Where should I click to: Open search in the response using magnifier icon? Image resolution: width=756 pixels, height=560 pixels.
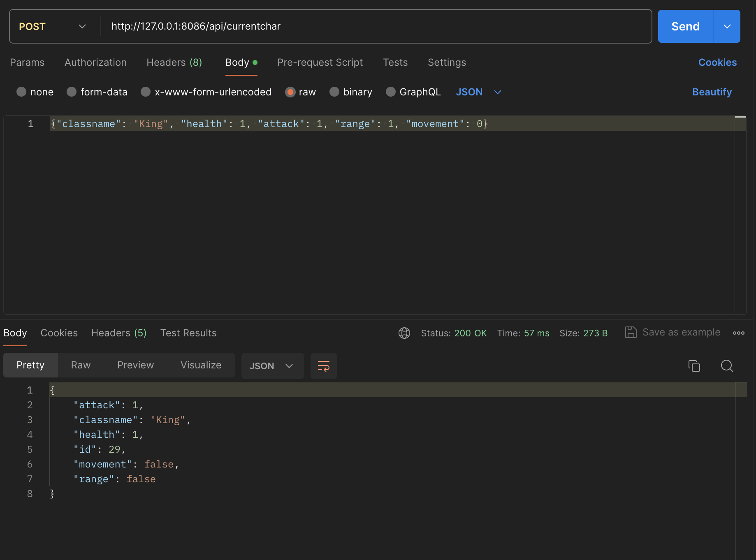pos(727,366)
